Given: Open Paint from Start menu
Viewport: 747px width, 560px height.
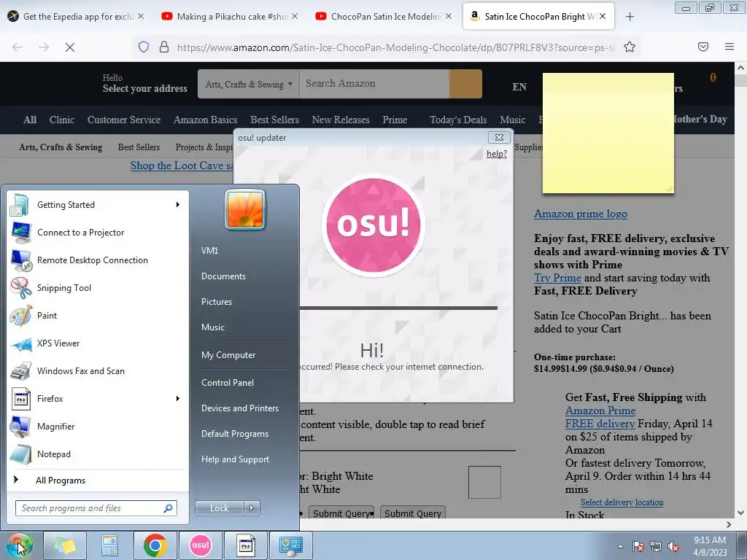Looking at the screenshot, I should [x=98, y=315].
